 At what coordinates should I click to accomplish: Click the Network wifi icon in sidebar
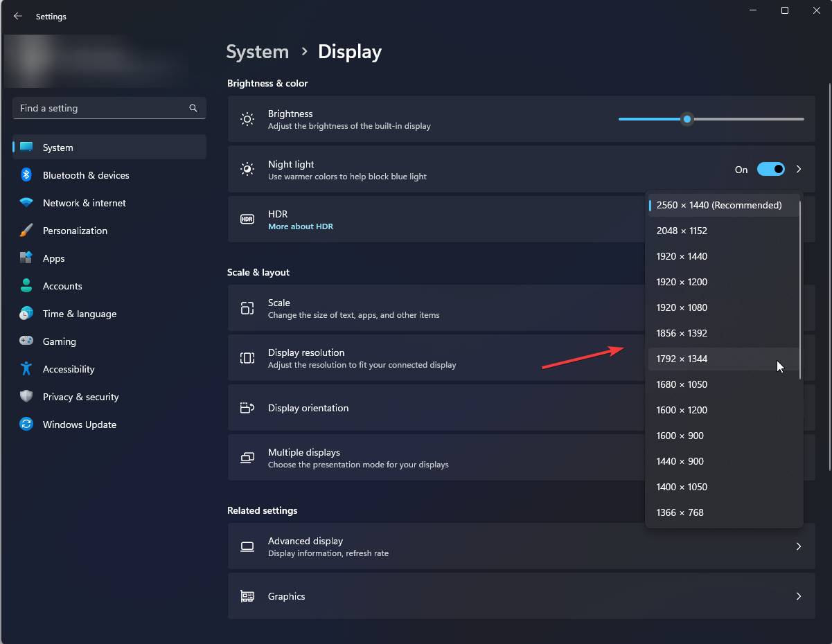coord(26,202)
